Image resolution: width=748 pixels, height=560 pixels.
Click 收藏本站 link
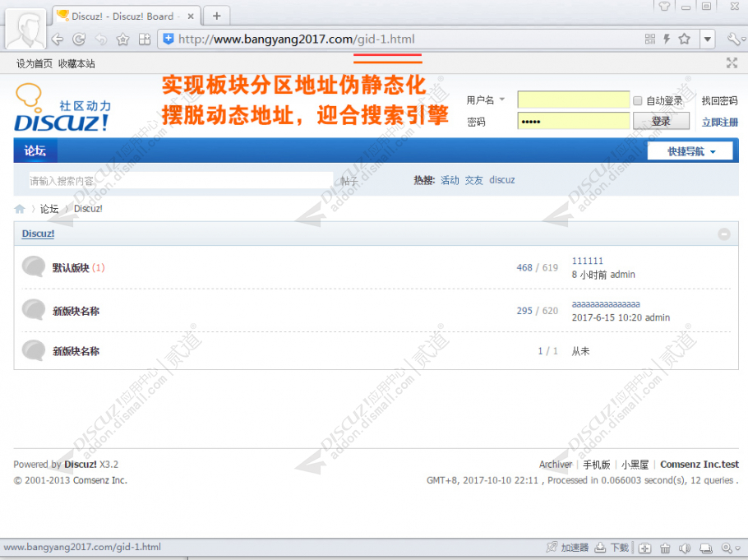[x=76, y=63]
